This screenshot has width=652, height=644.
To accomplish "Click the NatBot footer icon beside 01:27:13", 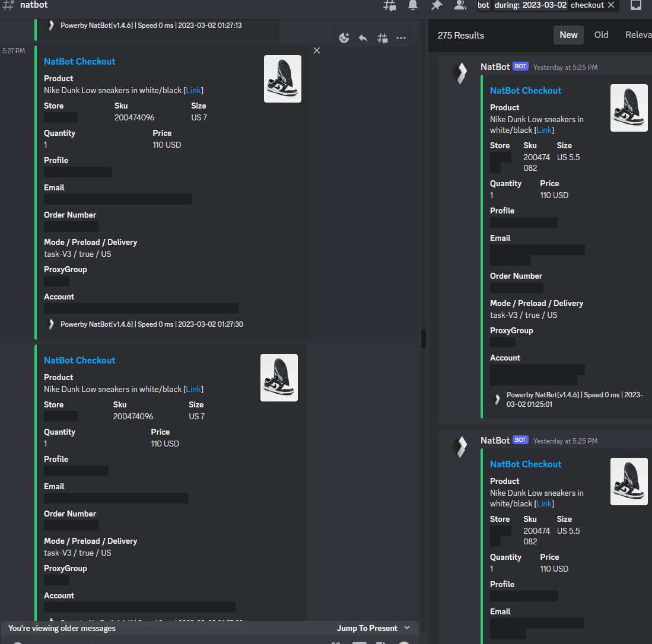I will tap(51, 25).
